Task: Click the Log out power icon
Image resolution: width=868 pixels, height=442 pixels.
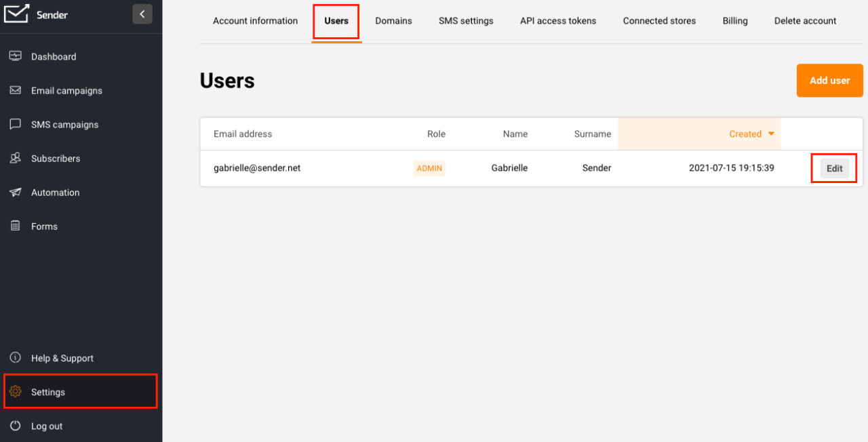Action: click(16, 426)
